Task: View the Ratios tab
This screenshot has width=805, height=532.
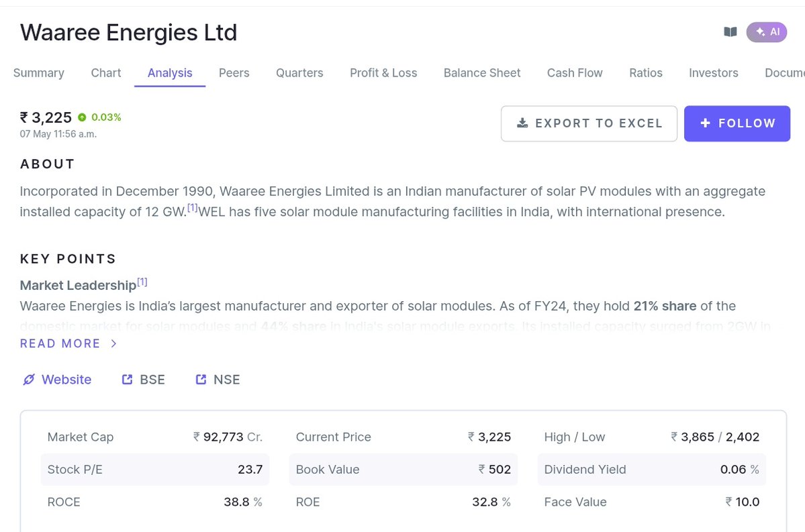Action: [646, 73]
